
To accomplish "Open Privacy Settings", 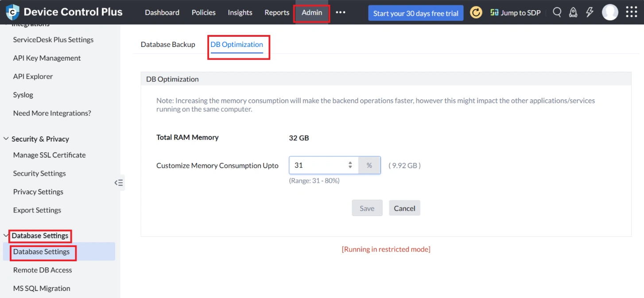I will [38, 192].
